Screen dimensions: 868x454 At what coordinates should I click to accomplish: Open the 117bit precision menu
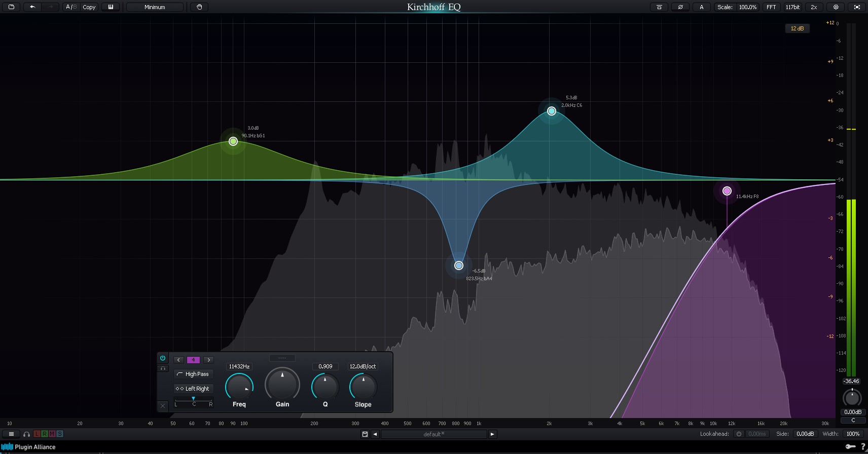click(x=792, y=7)
